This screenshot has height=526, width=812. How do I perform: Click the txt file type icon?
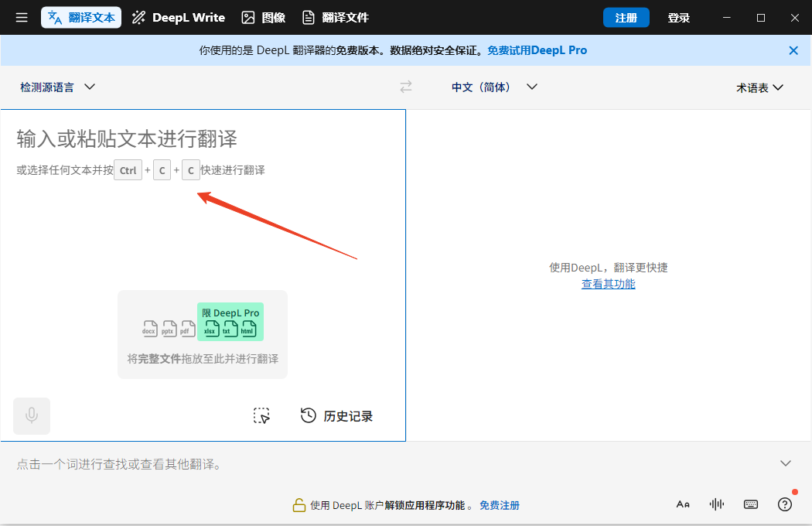[x=230, y=329]
